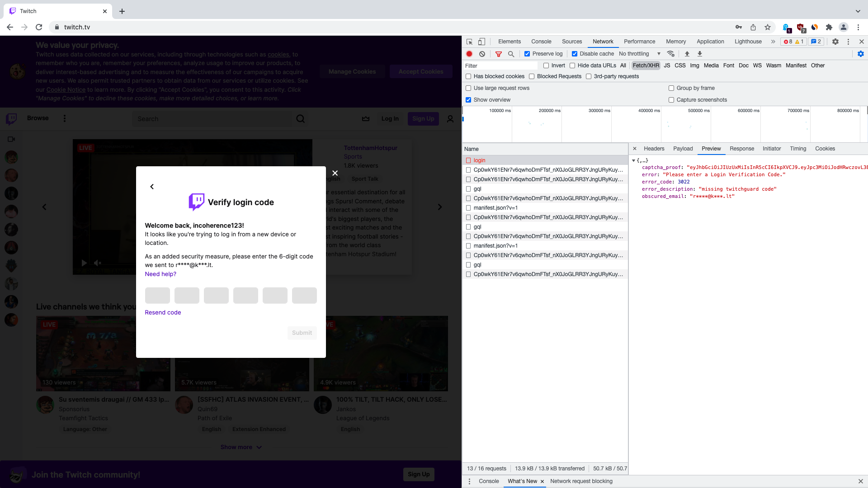Toggle Disable cache checkbox
Image resolution: width=868 pixels, height=488 pixels.
point(575,54)
